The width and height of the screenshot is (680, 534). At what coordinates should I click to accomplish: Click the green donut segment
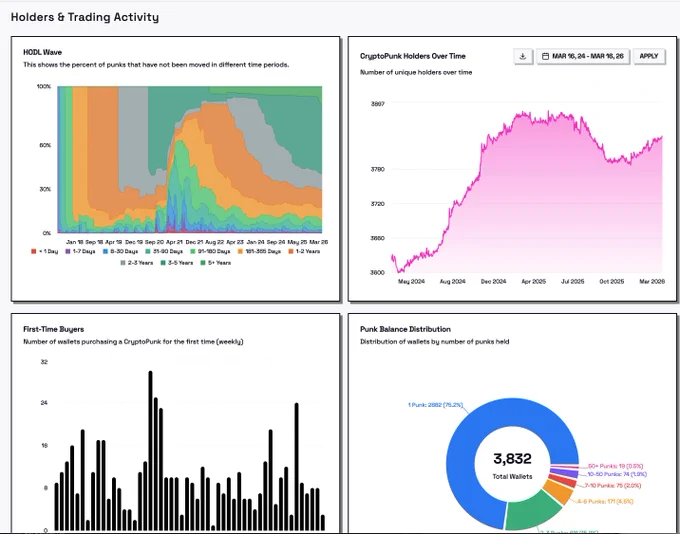tap(533, 513)
